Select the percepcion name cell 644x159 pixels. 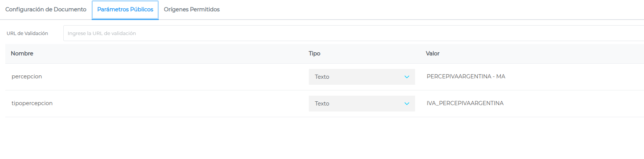(x=27, y=76)
